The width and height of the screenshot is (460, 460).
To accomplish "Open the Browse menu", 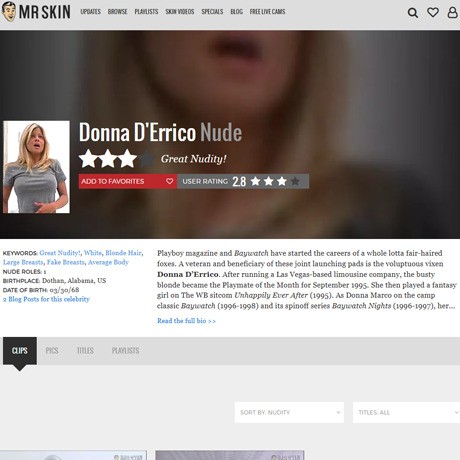I will tap(117, 12).
